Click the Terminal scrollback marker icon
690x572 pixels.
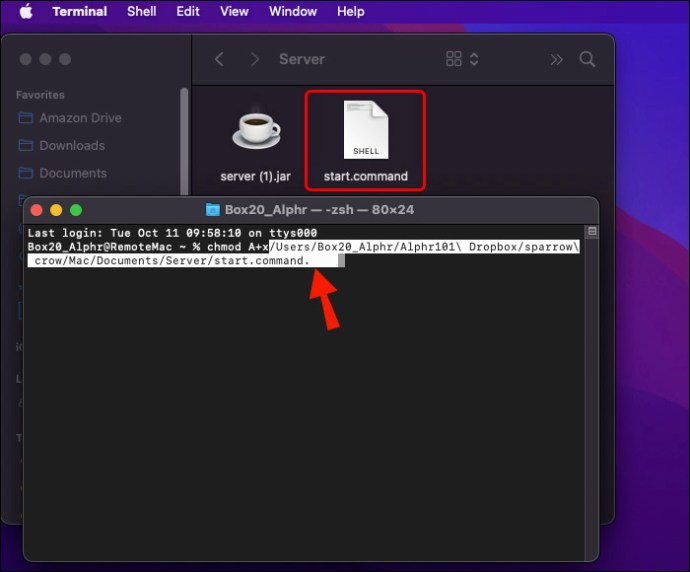(x=592, y=231)
